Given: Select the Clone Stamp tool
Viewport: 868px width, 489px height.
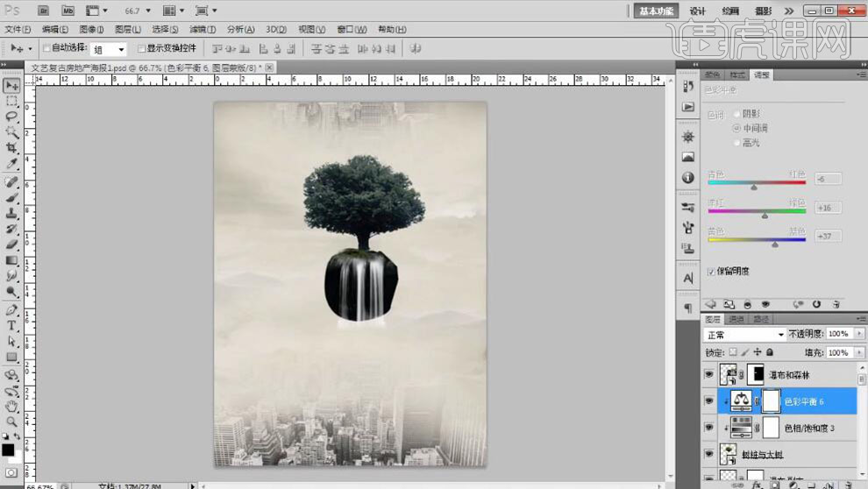Looking at the screenshot, I should pyautogui.click(x=11, y=213).
